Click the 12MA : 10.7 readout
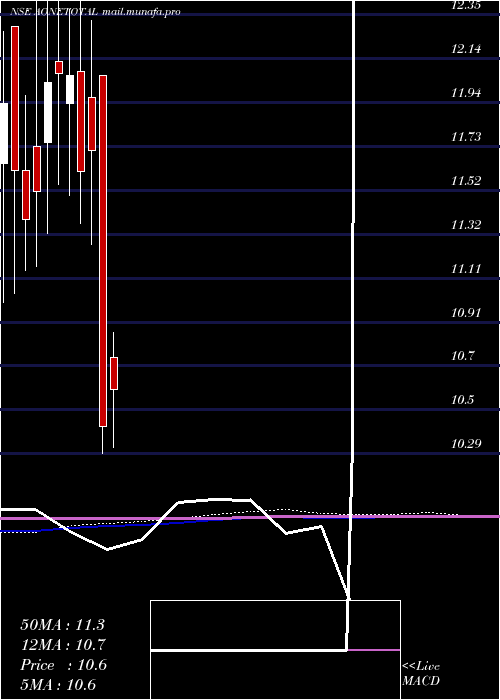This screenshot has height=700, width=500. (x=62, y=645)
